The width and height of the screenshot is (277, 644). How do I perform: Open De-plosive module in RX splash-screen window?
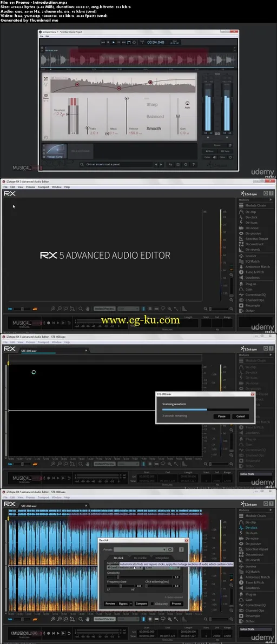[x=253, y=233]
